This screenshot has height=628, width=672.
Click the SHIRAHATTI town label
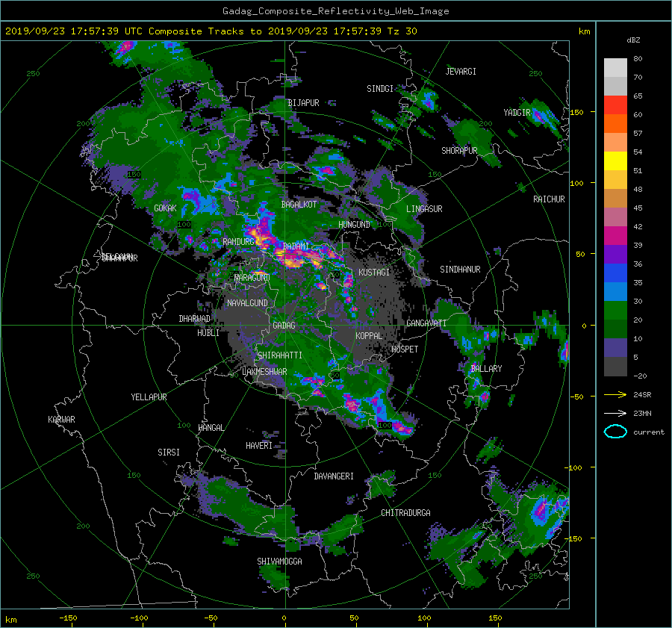[x=280, y=355]
